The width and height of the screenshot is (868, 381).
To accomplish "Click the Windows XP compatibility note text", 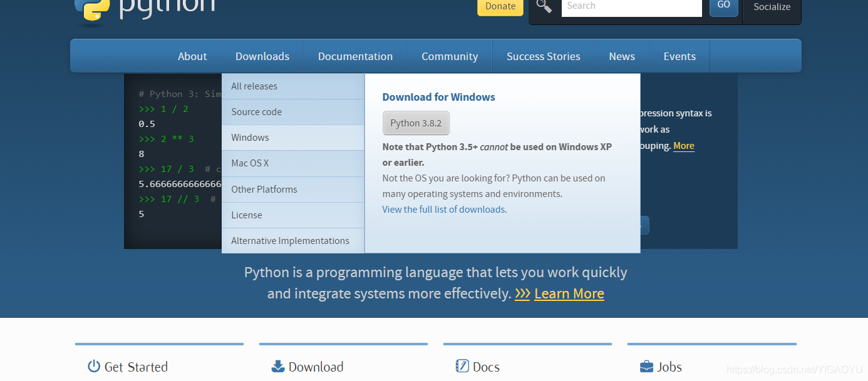I will coord(497,155).
